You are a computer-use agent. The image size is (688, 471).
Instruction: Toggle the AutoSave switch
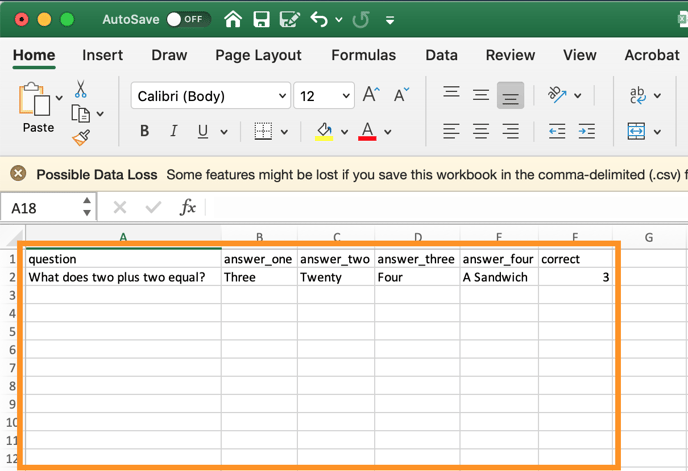pos(184,19)
